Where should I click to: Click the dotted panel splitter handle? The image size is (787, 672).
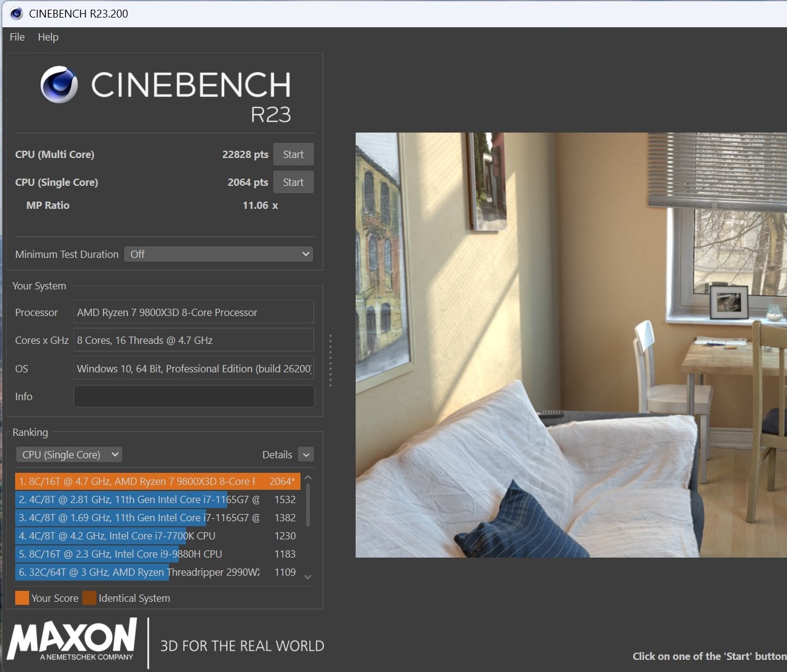330,360
